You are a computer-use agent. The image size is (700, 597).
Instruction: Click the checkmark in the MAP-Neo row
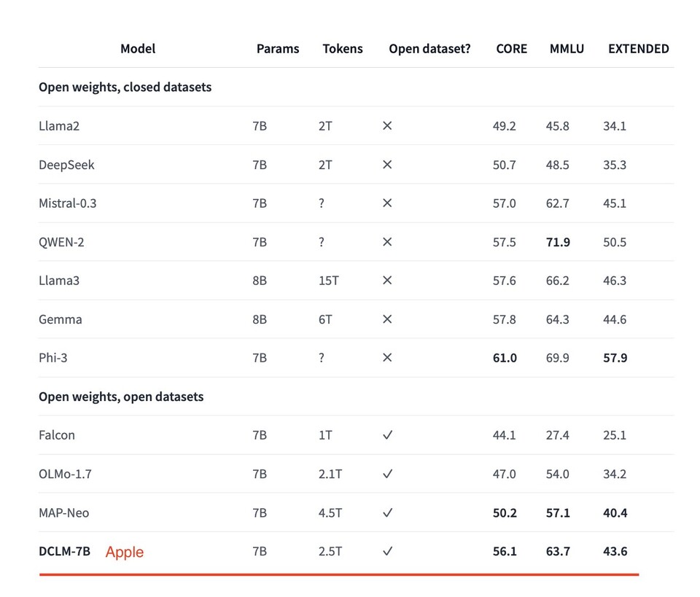(x=387, y=512)
